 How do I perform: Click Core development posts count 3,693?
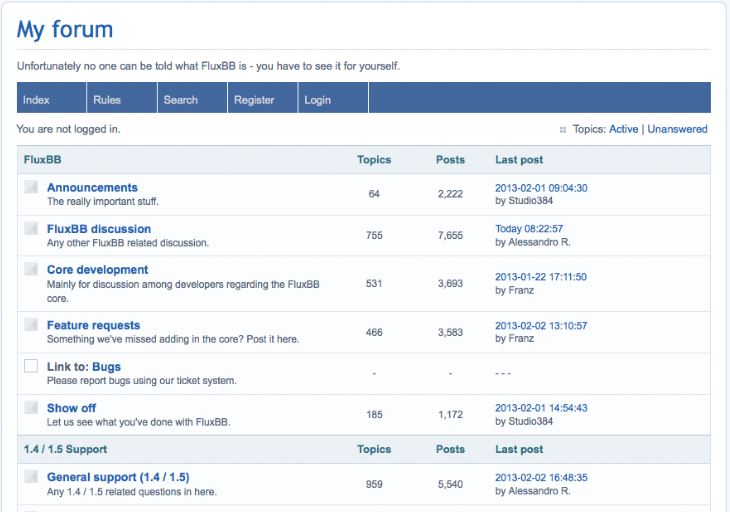point(450,283)
